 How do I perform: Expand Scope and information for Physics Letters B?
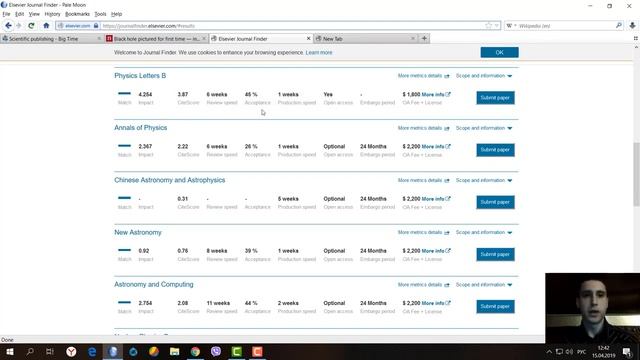pyautogui.click(x=484, y=76)
